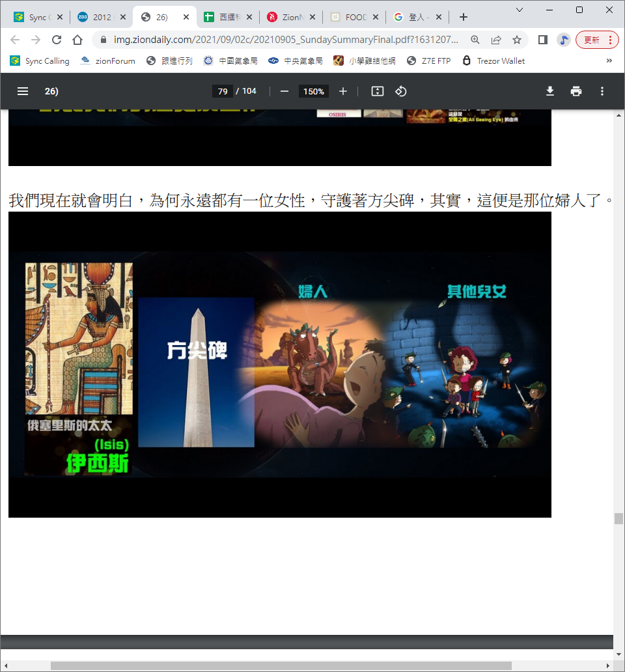Click the address bar URL
This screenshot has height=672, width=625.
click(286, 40)
